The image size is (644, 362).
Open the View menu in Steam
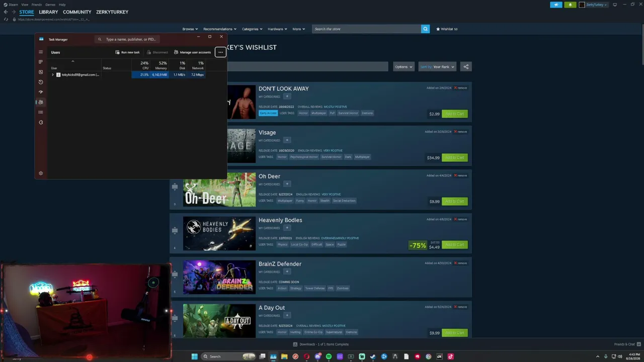click(x=25, y=5)
